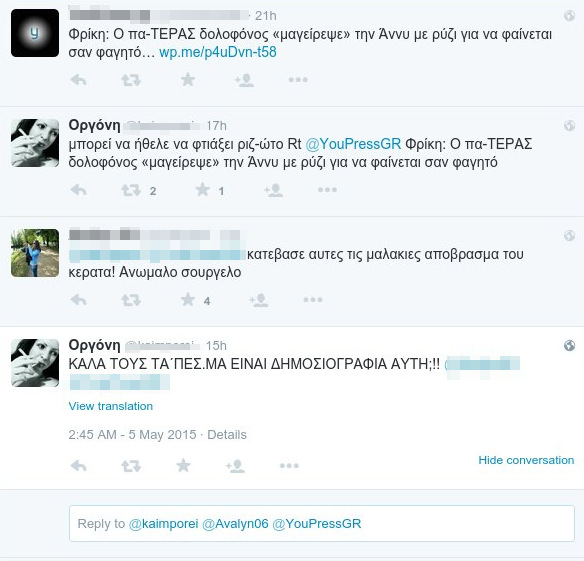584x561 pixels.
Task: Click the globe icon on the 15h tweet
Action: [569, 346]
